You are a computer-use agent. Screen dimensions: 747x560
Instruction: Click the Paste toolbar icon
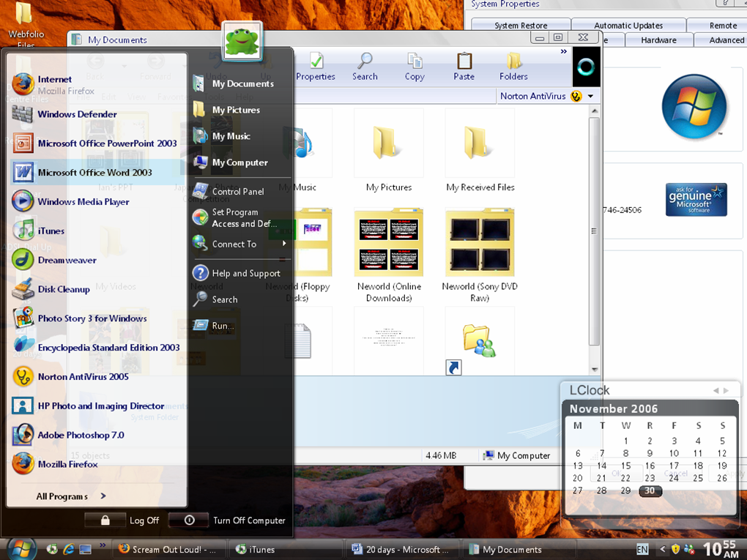[464, 67]
